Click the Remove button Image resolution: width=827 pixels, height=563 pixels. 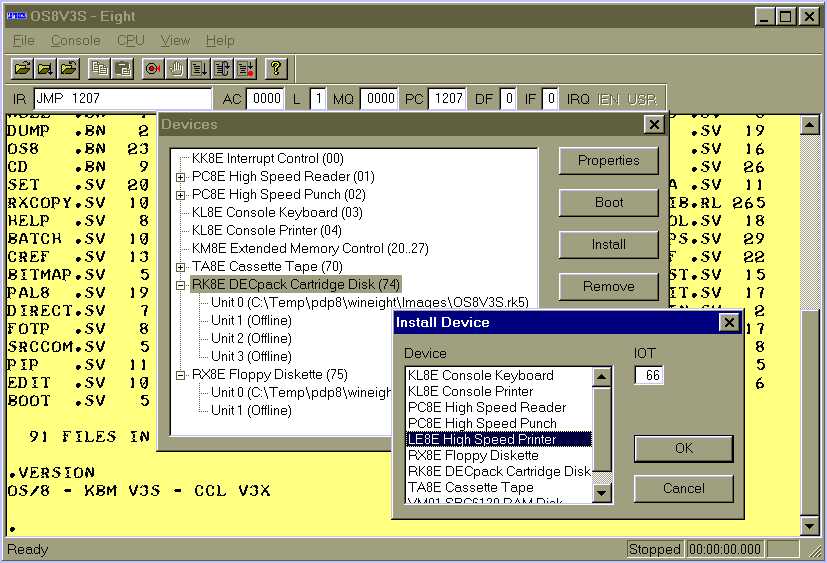(609, 287)
